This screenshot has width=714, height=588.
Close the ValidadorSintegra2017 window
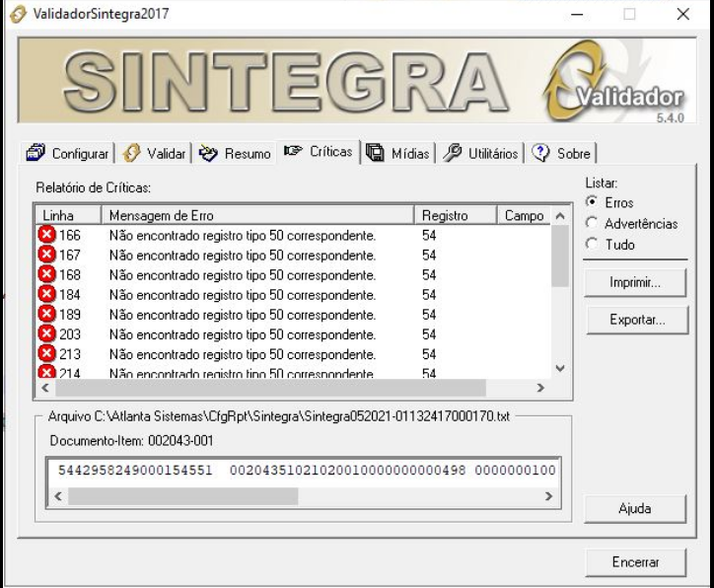[683, 14]
